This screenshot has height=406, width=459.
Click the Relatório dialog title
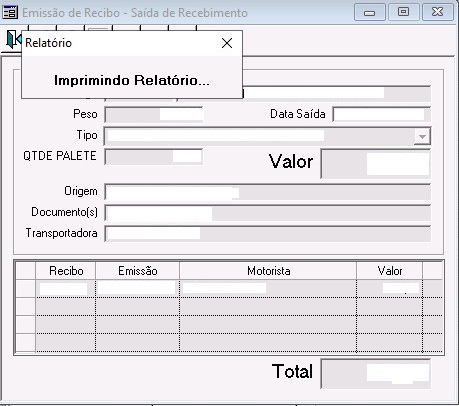coord(48,43)
